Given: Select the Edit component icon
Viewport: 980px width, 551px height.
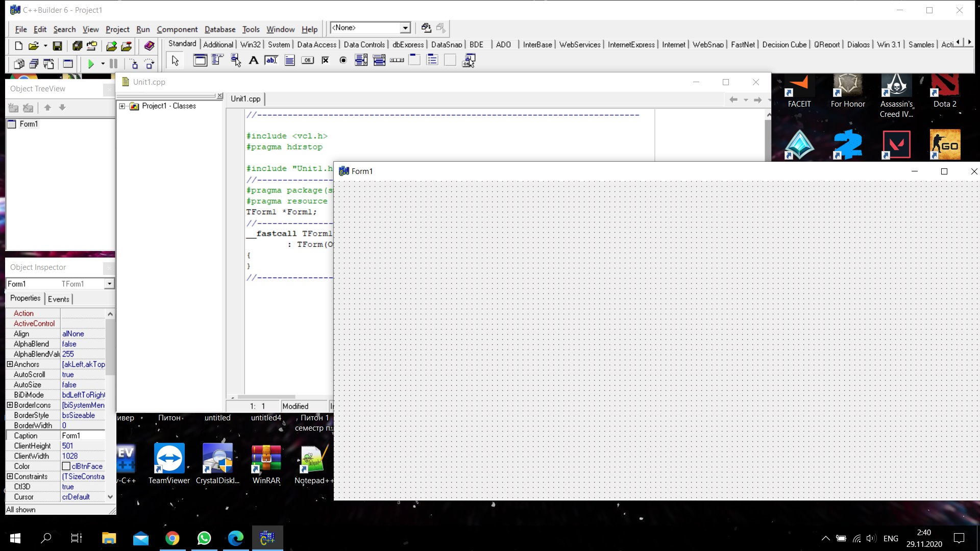Looking at the screenshot, I should coord(271,60).
